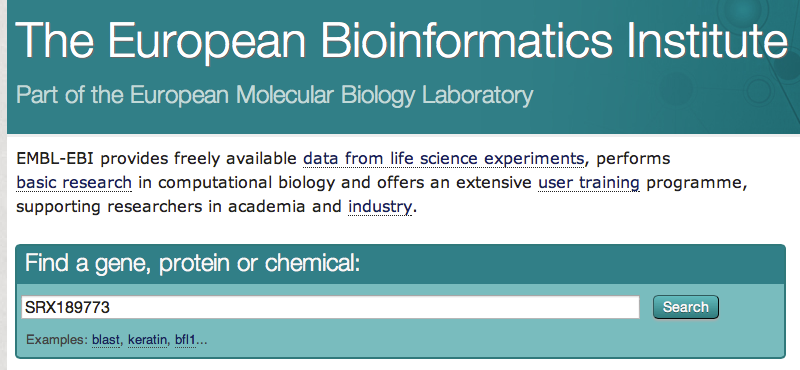Click the ellipsis after the bfl1 example
Screen dimensions: 800x370
point(202,341)
